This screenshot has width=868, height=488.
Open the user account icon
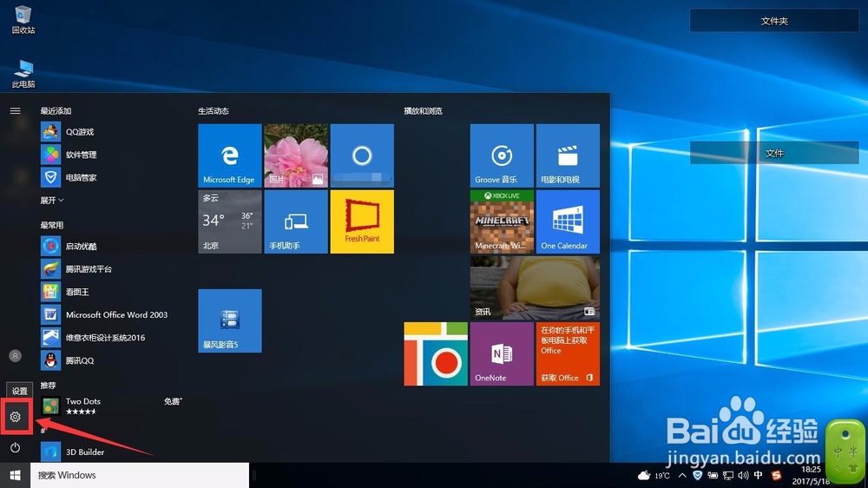pyautogui.click(x=15, y=356)
